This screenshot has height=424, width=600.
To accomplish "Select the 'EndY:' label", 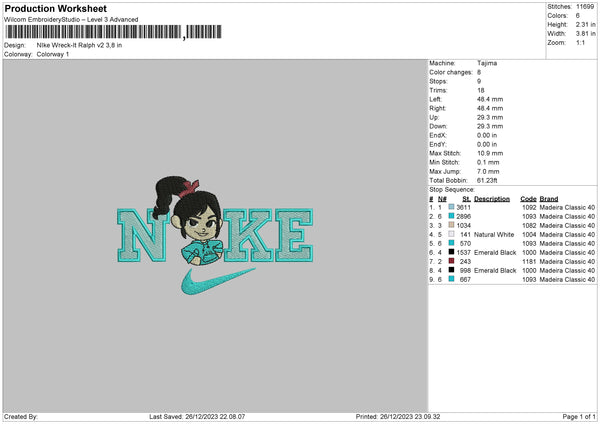I will 438,144.
